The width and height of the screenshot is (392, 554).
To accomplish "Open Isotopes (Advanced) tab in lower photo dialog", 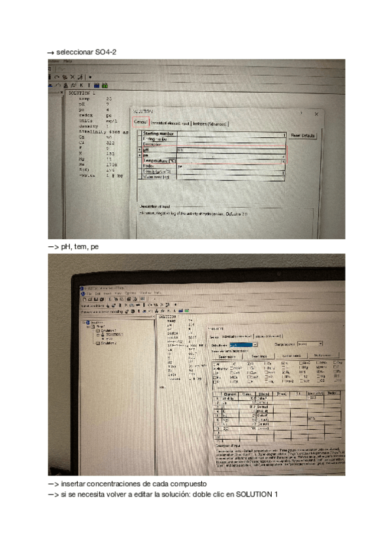I will pyautogui.click(x=269, y=336).
